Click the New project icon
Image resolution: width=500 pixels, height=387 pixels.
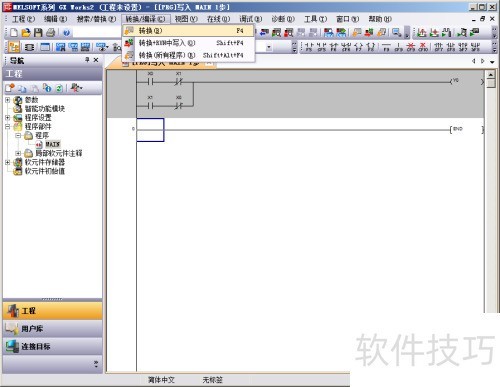coord(14,32)
